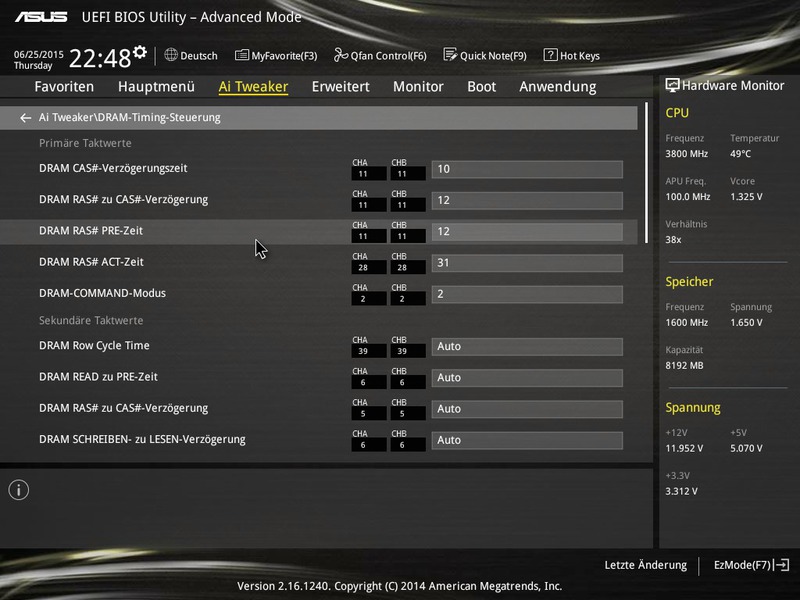The height and width of the screenshot is (600, 800).
Task: Open MyFavorite(F3) list icon
Action: (x=242, y=55)
